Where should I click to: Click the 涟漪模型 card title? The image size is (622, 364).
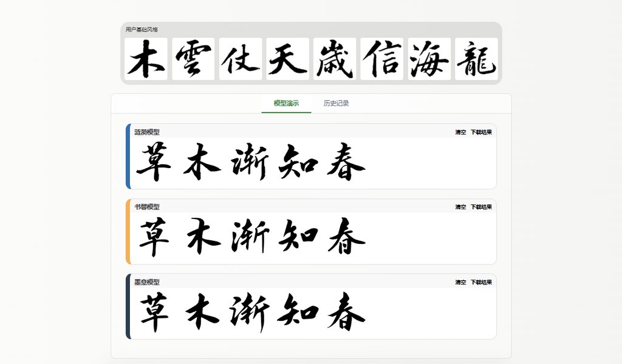click(x=147, y=132)
